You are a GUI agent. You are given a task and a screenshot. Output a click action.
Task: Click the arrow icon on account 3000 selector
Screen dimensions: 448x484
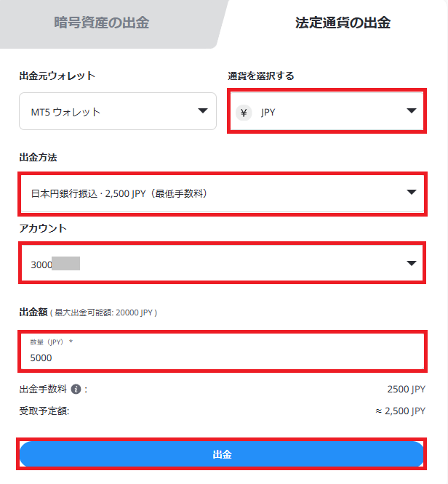412,263
